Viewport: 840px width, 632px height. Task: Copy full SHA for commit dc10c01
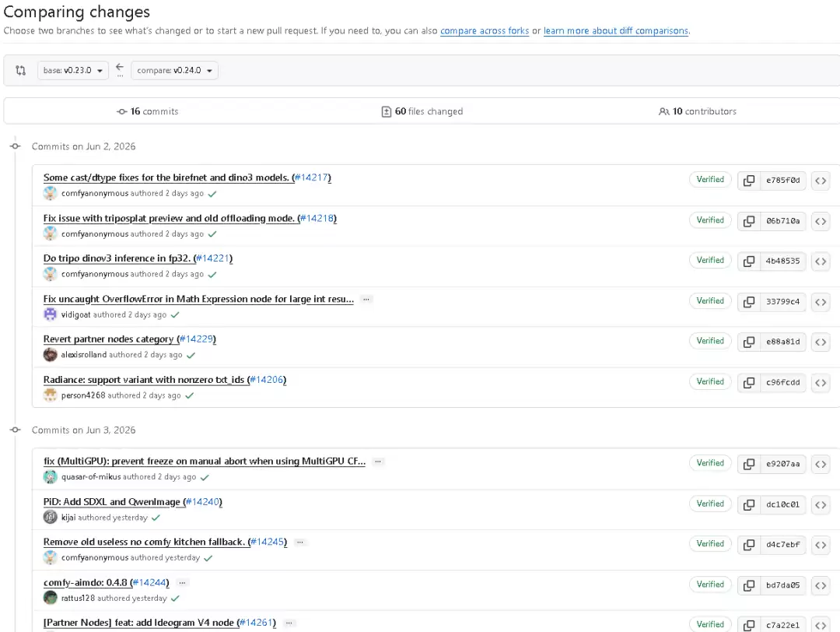(749, 504)
